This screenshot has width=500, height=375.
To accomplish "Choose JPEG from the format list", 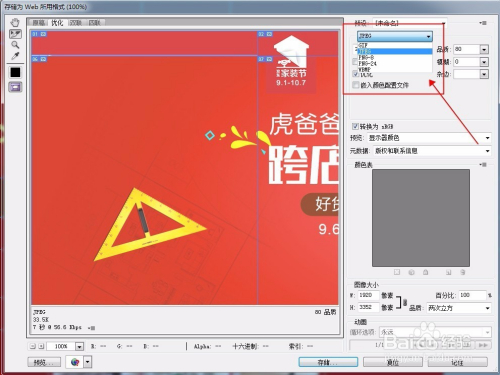I will 395,51.
